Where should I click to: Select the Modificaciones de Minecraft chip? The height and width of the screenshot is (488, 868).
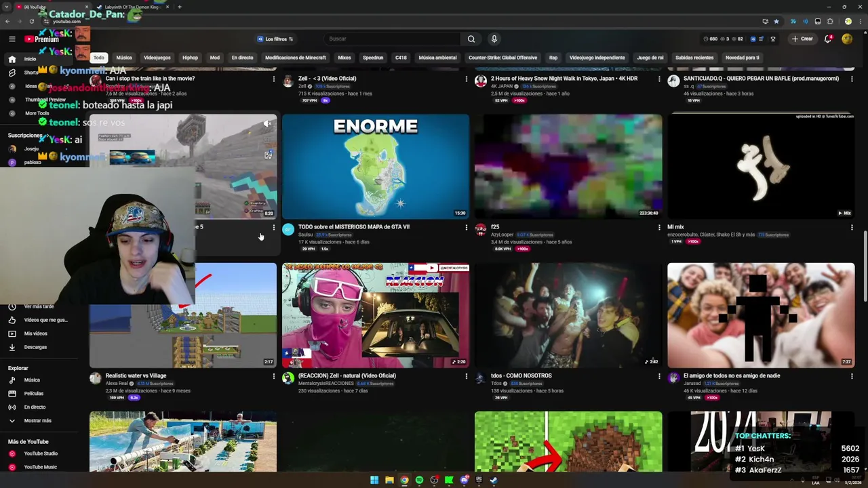296,58
